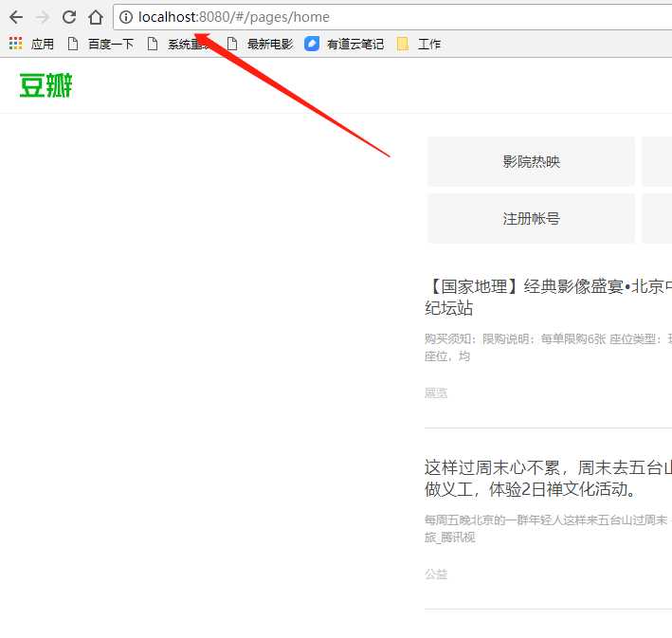Screen dimensions: 672x638
Task: Open the apps grid bookmark icon
Action: tap(15, 44)
